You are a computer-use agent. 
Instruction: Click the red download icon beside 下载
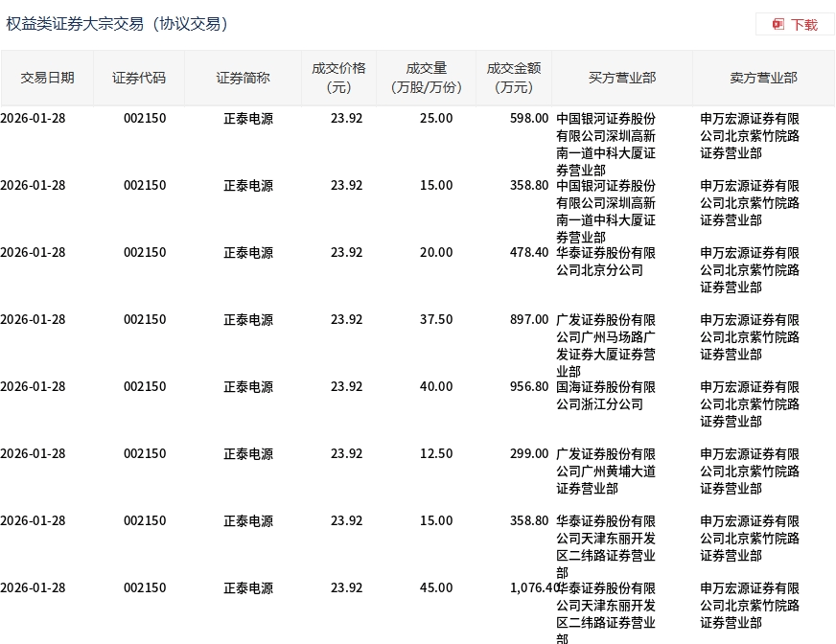(x=778, y=24)
